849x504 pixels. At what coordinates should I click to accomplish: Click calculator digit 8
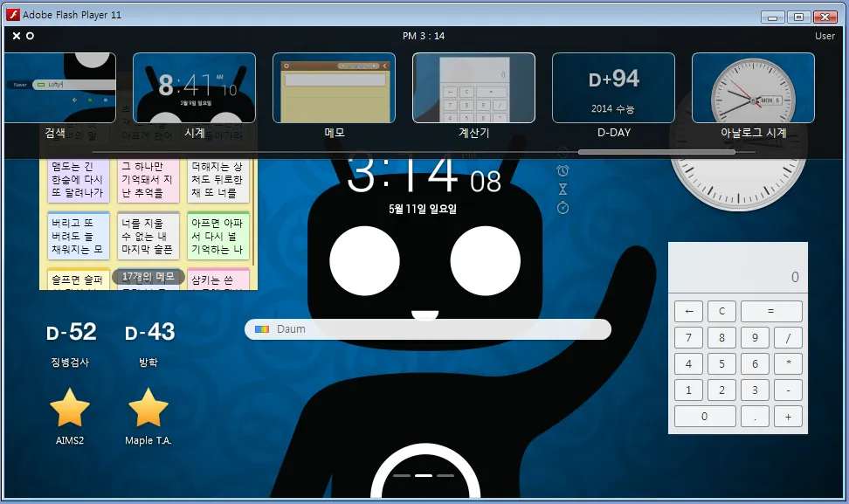(721, 338)
